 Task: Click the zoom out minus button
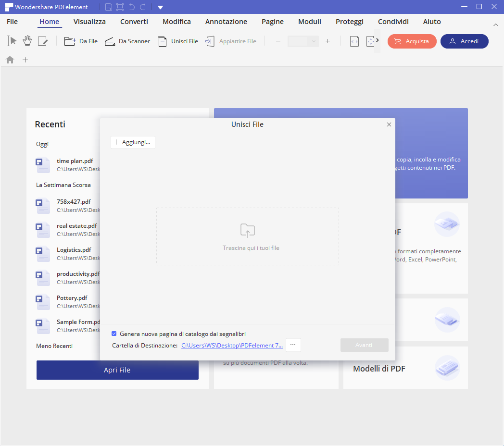[278, 41]
